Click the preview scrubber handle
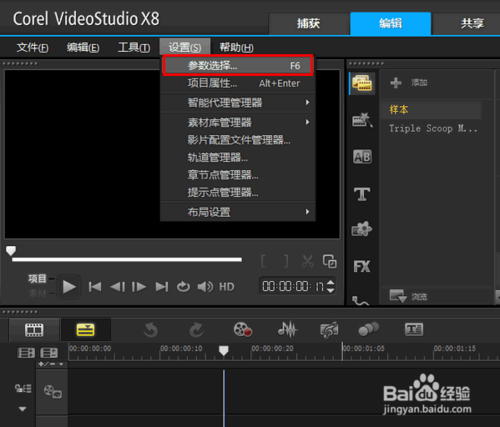The image size is (500, 427). (x=11, y=251)
